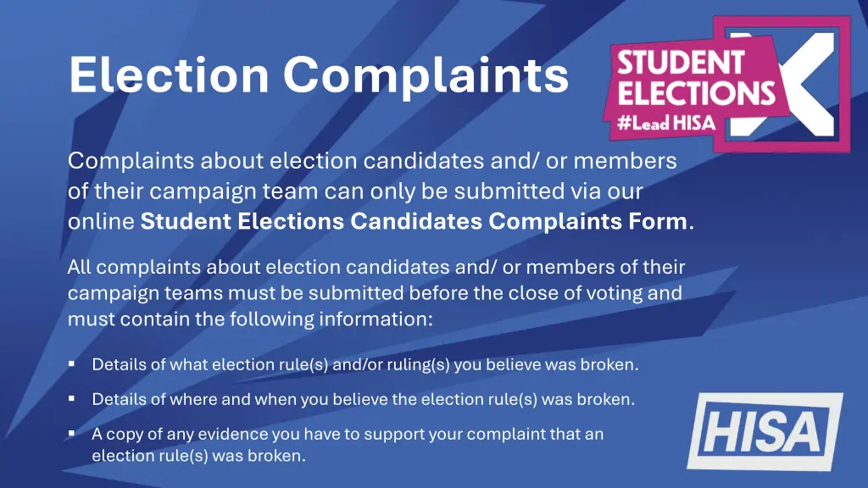Click the bullet marker before 'Details of where'
The height and width of the screenshot is (488, 868).
[x=72, y=398]
